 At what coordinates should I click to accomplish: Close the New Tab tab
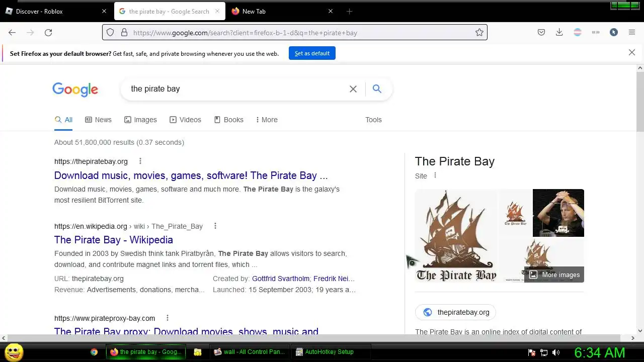pos(331,11)
